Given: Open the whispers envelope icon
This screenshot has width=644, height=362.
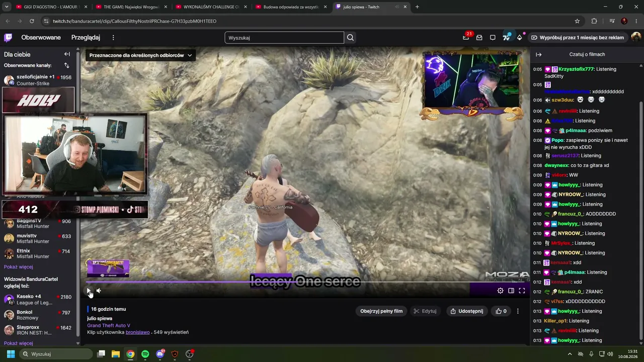Looking at the screenshot, I should (479, 38).
